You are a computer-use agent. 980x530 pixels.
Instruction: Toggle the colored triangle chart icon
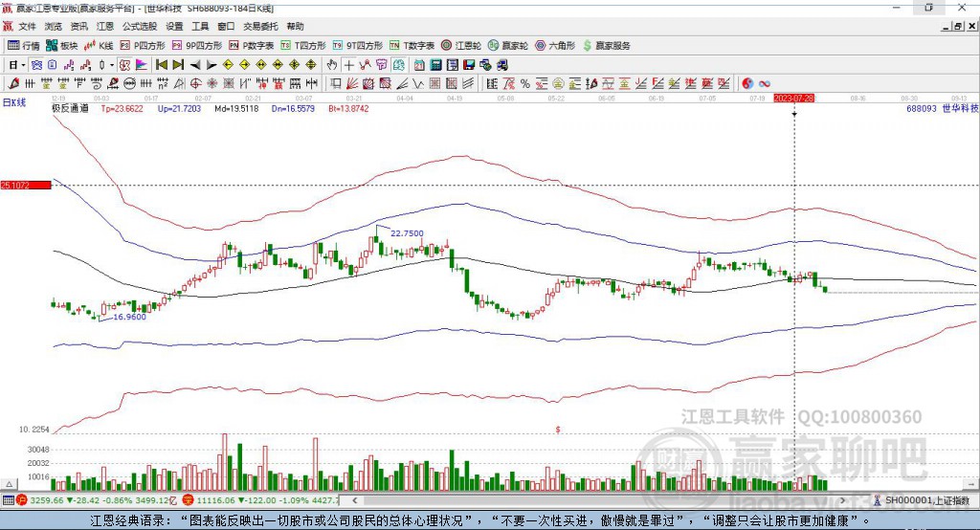[142, 65]
